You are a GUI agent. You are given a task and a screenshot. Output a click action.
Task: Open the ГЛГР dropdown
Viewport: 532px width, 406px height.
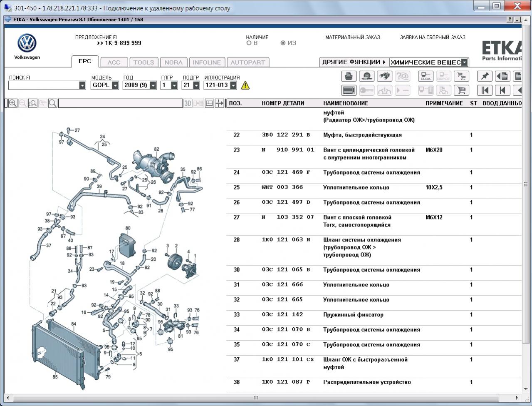pyautogui.click(x=174, y=85)
